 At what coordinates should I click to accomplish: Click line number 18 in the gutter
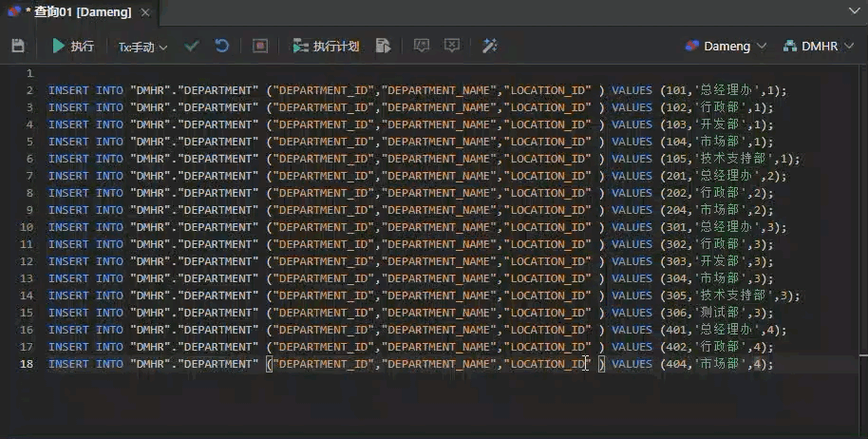(27, 364)
